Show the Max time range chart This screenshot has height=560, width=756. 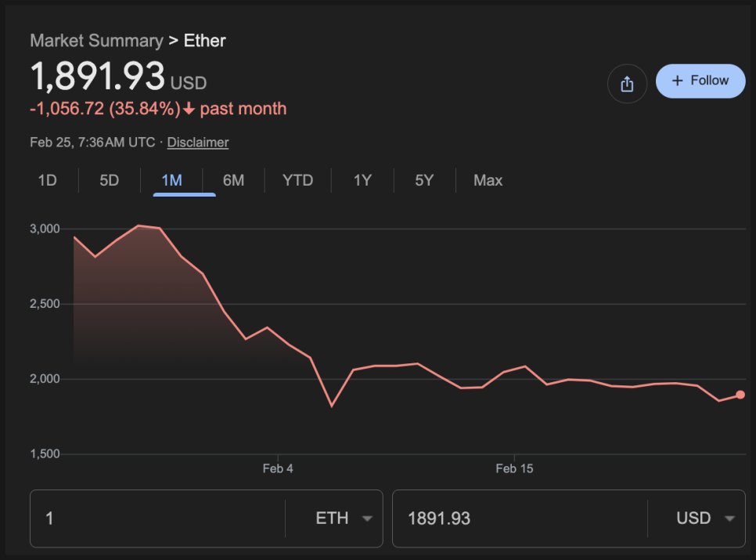[488, 180]
